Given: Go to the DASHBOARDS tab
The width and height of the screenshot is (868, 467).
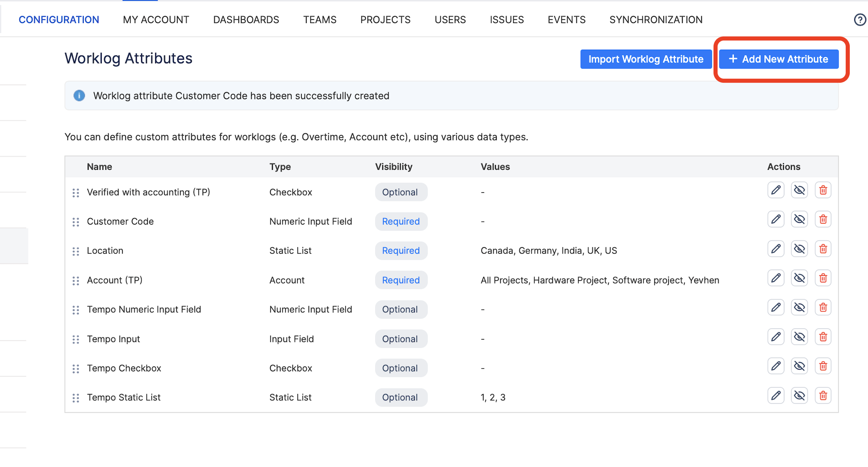Looking at the screenshot, I should [x=246, y=20].
